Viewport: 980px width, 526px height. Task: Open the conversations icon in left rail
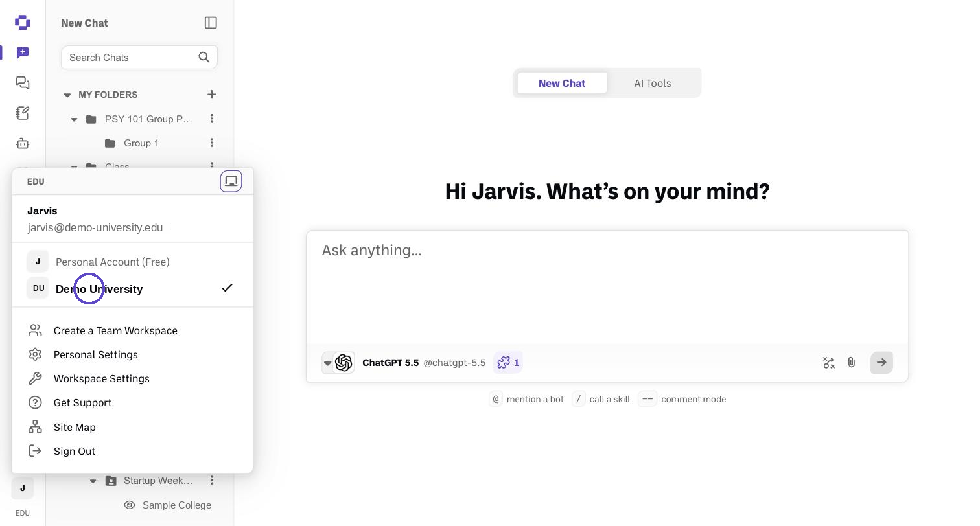pyautogui.click(x=23, y=83)
